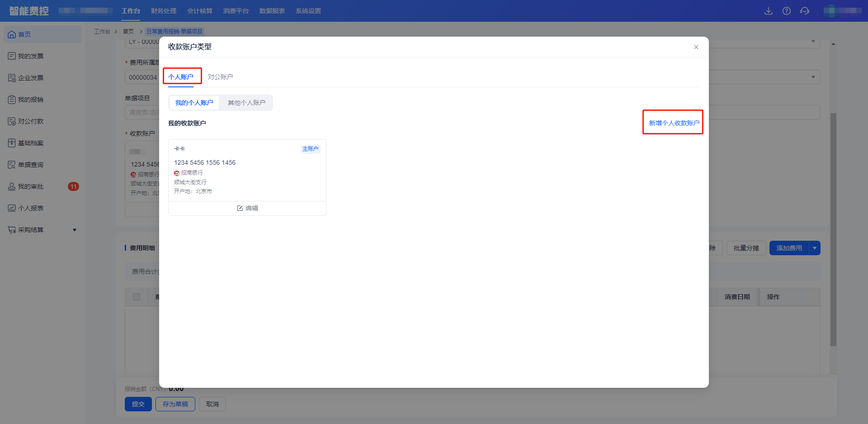Click the download icon in top bar
Screen dimensions: 868x424
[x=768, y=11]
